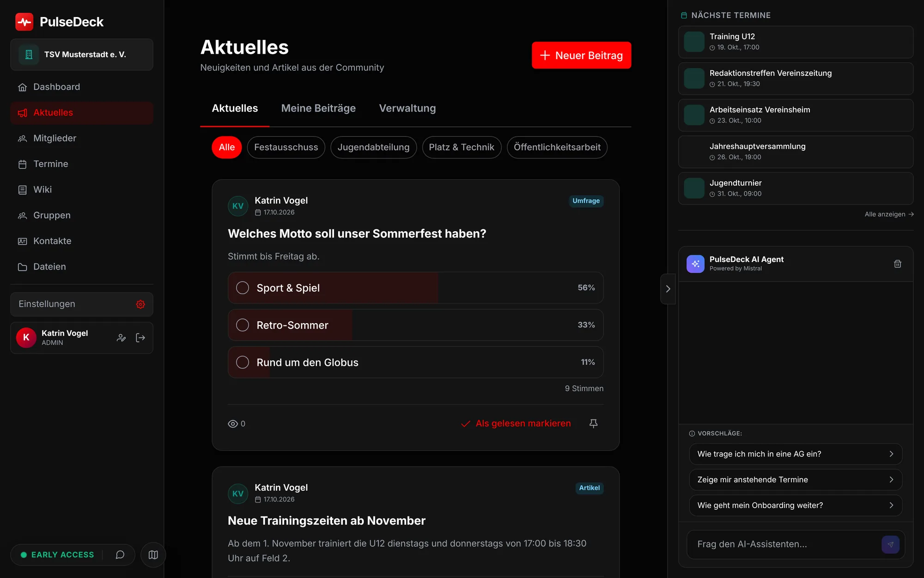Image resolution: width=924 pixels, height=578 pixels.
Task: Toggle the Alle filter chip
Action: [227, 148]
